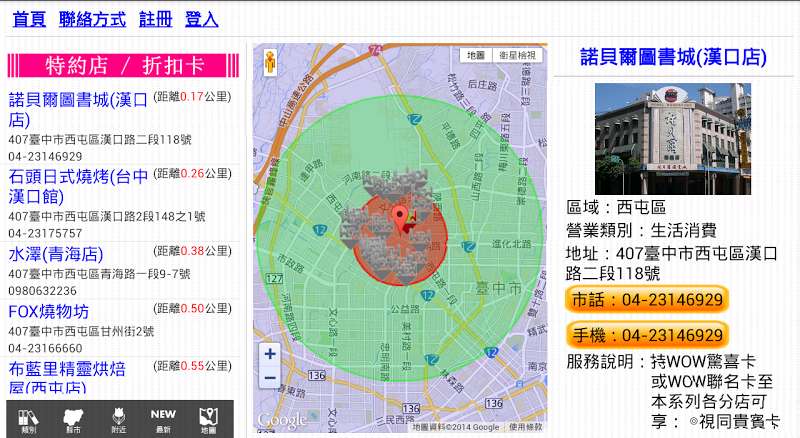Viewport: 800px width, 438px height.
Task: Open 註冊 registration page
Action: pyautogui.click(x=156, y=19)
